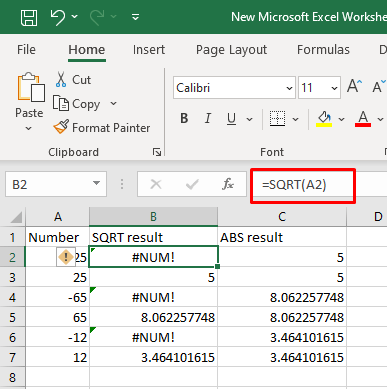Click the error warning icon in A2
The height and width of the screenshot is (389, 387).
[66, 257]
